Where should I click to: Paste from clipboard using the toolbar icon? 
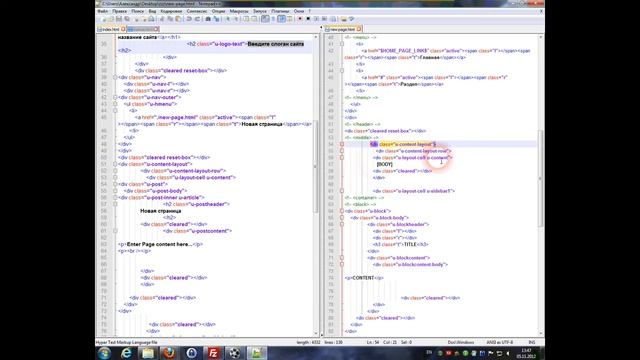178,19
